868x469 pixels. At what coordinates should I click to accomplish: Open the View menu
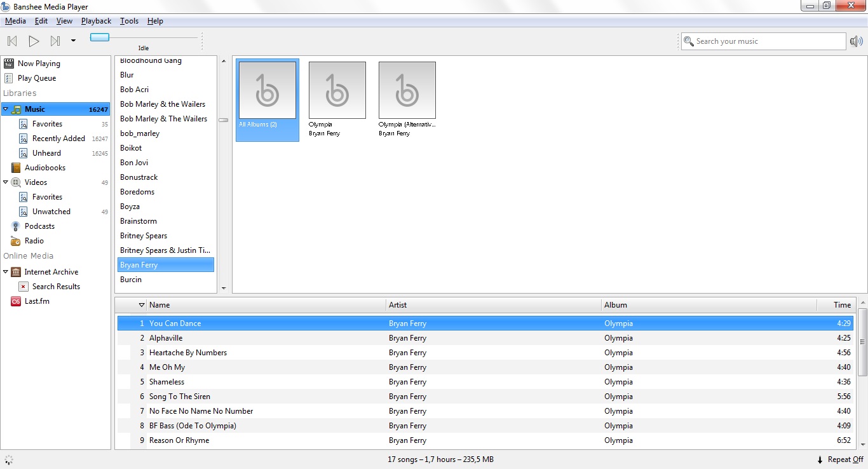coord(64,21)
